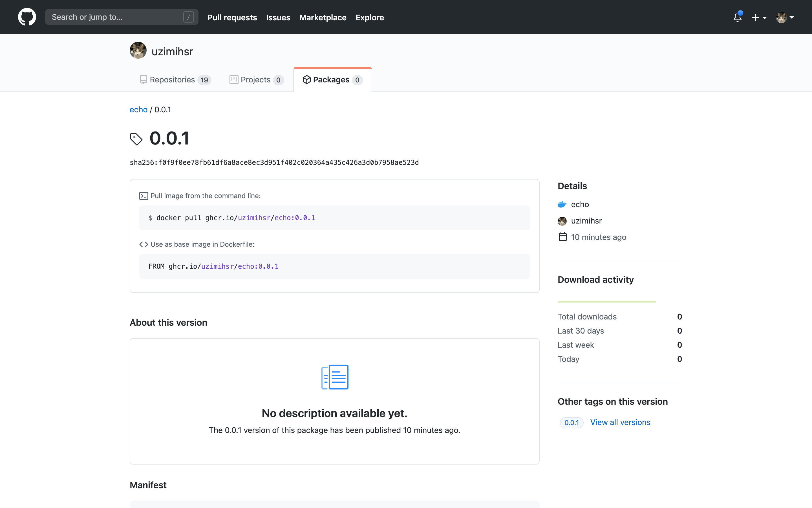This screenshot has height=508, width=812.
Task: Switch to the Projects tab
Action: point(257,80)
